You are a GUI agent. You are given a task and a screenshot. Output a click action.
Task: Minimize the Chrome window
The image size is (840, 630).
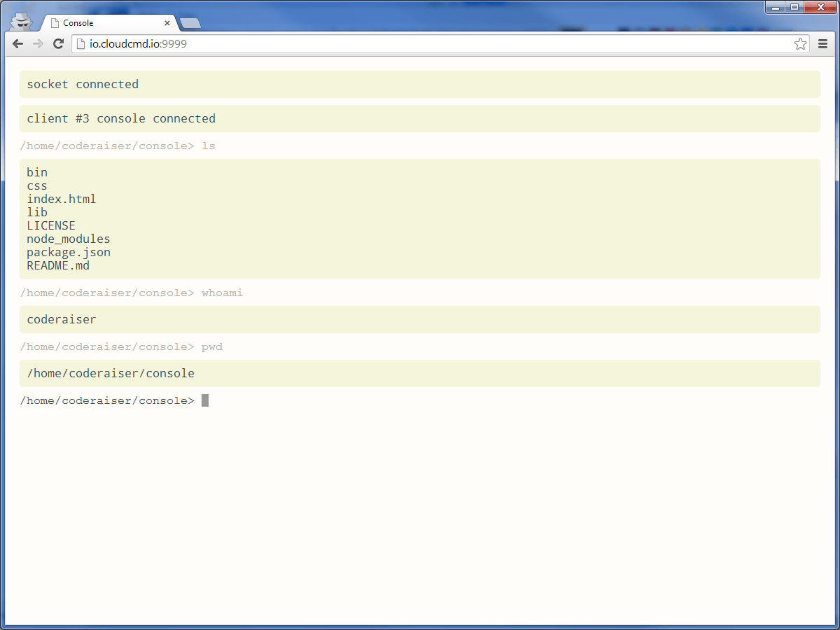tap(776, 7)
